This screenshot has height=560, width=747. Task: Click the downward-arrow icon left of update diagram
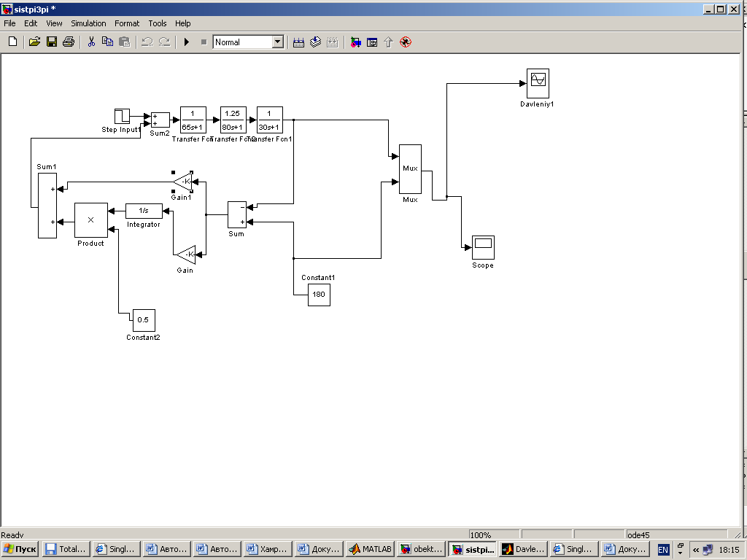click(315, 42)
